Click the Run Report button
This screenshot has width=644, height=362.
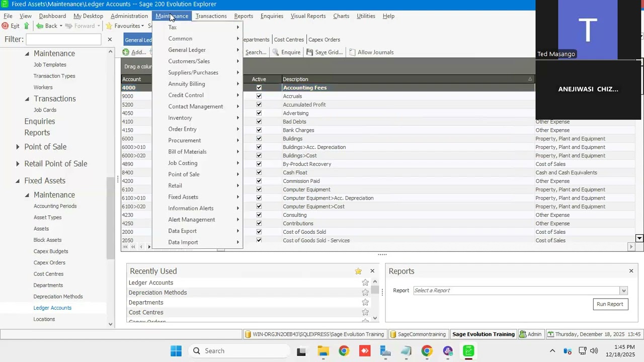(610, 304)
